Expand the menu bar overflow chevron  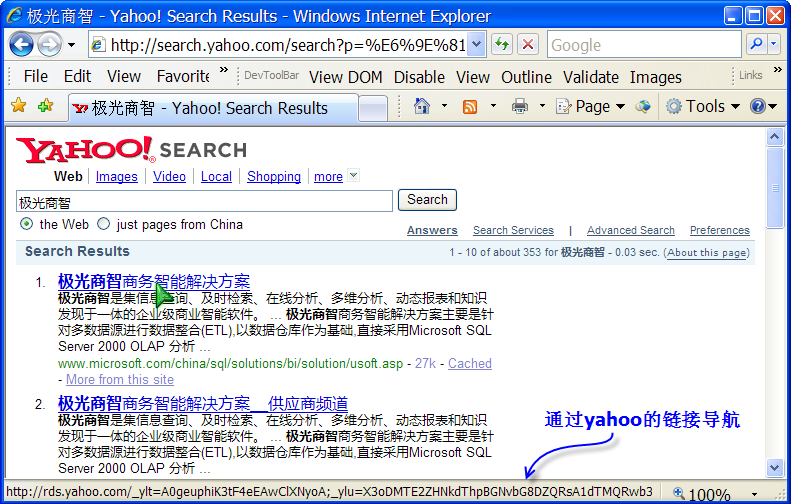(224, 70)
